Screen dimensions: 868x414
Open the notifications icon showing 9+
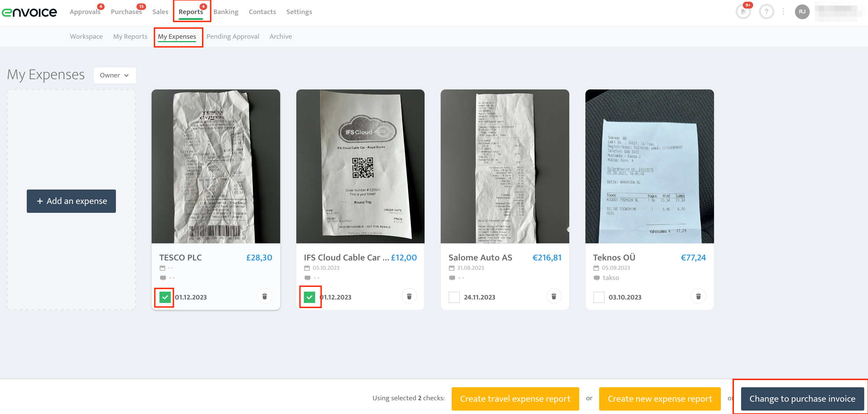click(743, 11)
